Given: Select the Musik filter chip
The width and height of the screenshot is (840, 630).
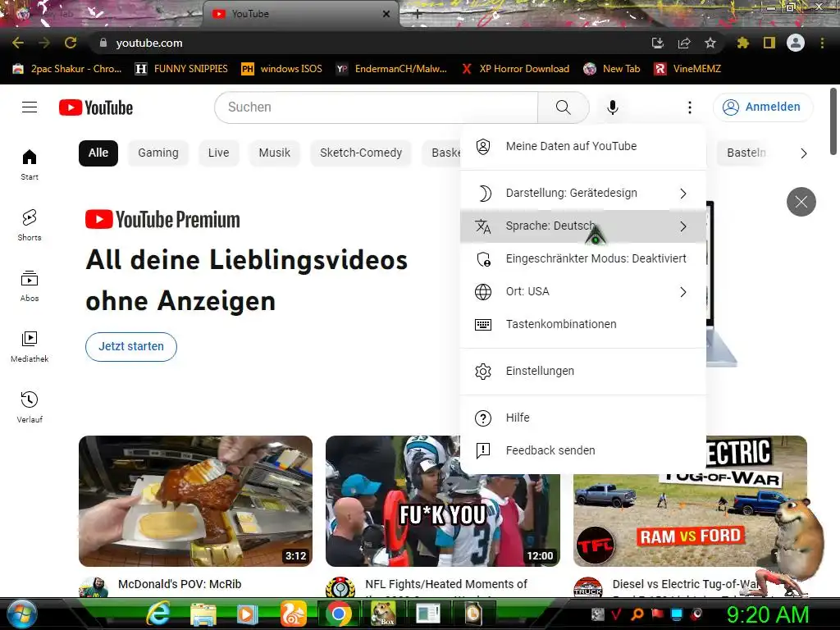Looking at the screenshot, I should pos(274,153).
